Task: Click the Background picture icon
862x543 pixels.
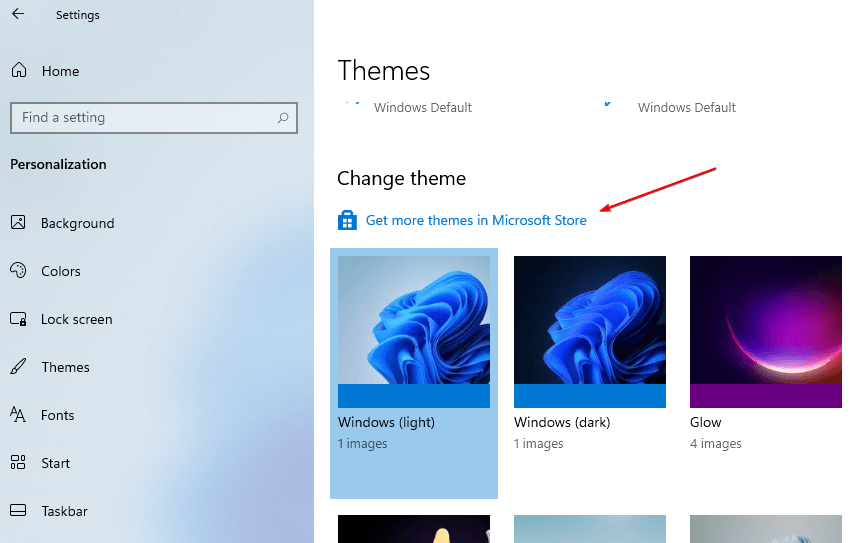Action: tap(18, 223)
